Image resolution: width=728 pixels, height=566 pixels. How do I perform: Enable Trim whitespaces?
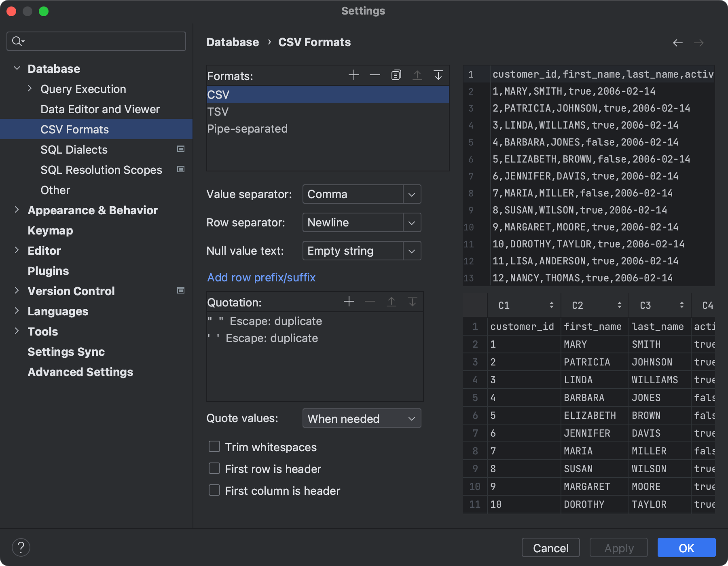pos(214,446)
